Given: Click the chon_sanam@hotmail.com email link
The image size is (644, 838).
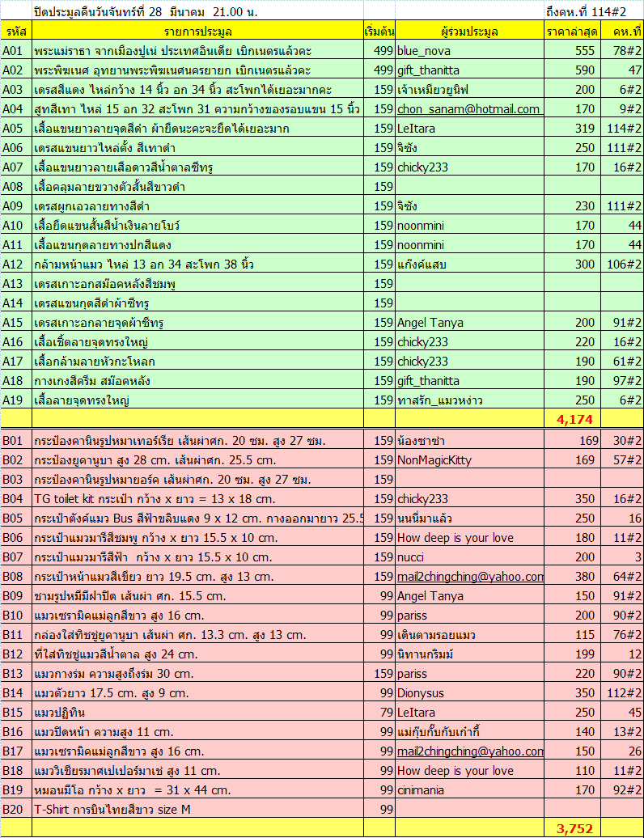Looking at the screenshot, I should 468,109.
